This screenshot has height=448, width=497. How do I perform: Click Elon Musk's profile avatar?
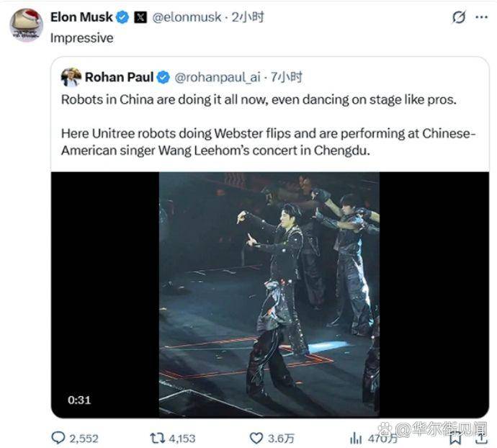click(x=26, y=24)
